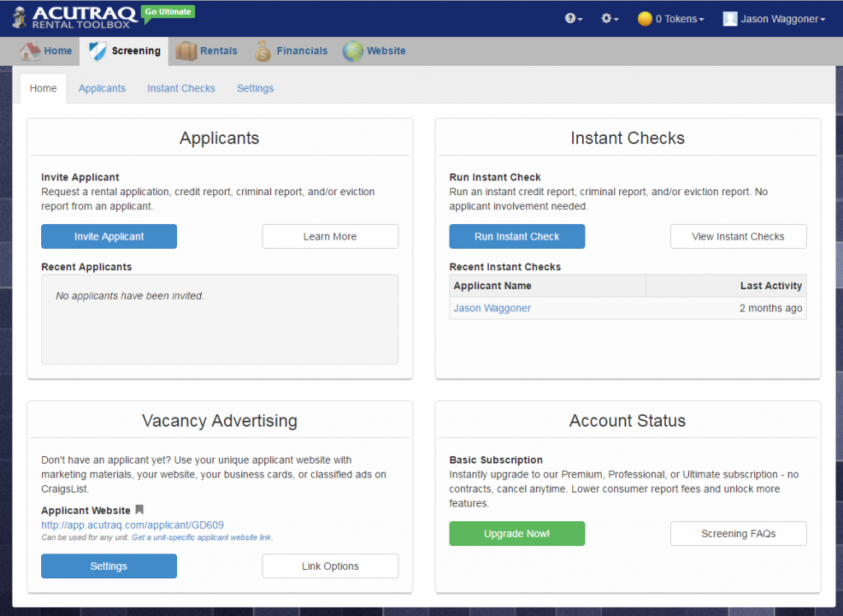Open the help question-mark menu
Screen dimensions: 843x616
pyautogui.click(x=572, y=17)
